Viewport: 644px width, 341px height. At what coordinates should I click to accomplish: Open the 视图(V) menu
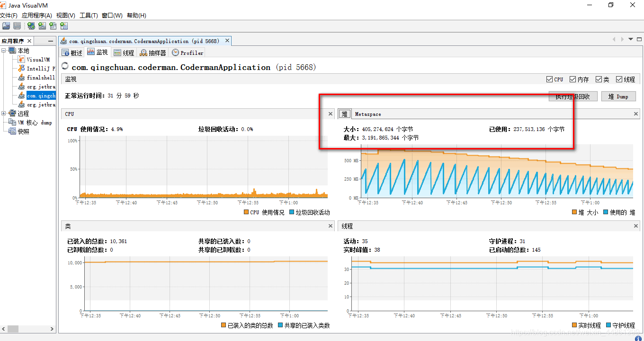(x=65, y=16)
